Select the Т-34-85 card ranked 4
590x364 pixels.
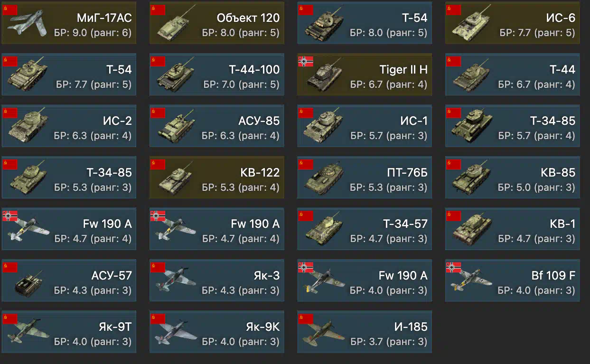click(513, 126)
